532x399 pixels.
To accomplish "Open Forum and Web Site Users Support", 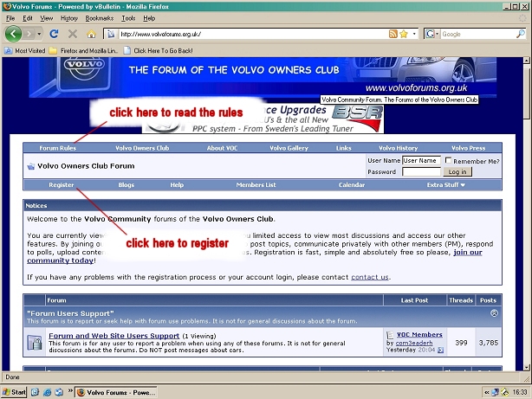I will tap(114, 336).
